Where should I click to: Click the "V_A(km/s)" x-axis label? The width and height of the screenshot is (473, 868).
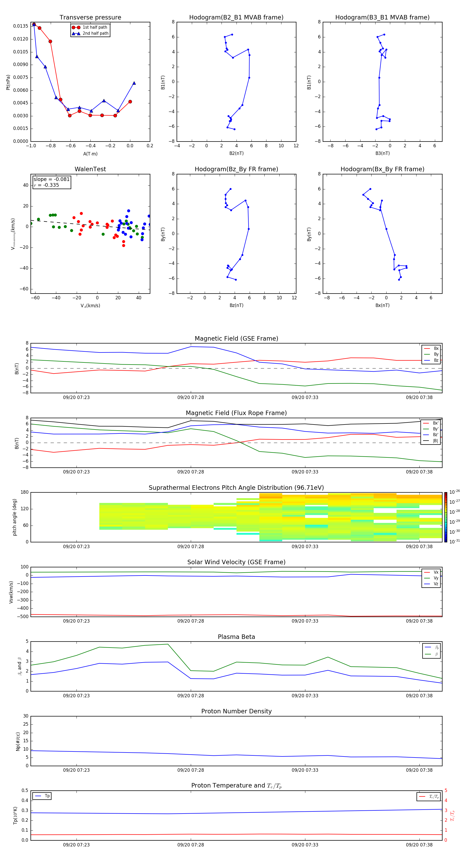tap(90, 306)
